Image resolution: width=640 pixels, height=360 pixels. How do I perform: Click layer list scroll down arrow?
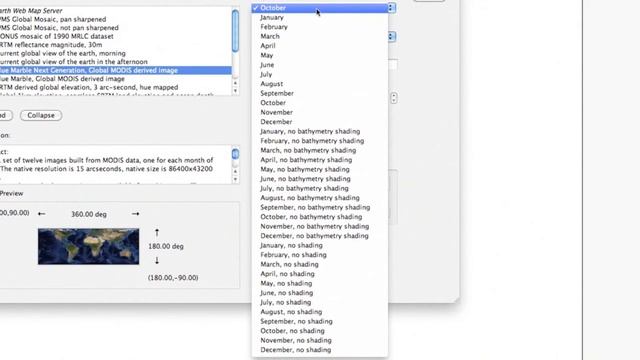(x=235, y=91)
